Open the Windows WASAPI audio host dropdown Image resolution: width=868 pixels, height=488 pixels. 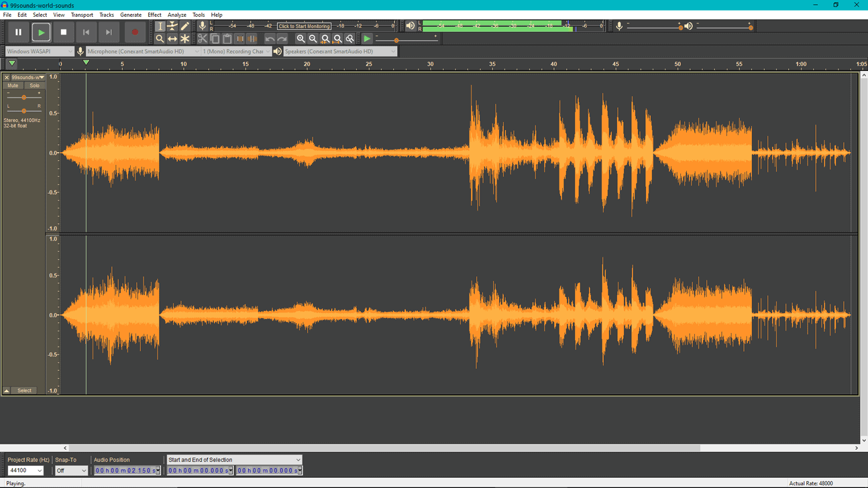[x=39, y=52]
